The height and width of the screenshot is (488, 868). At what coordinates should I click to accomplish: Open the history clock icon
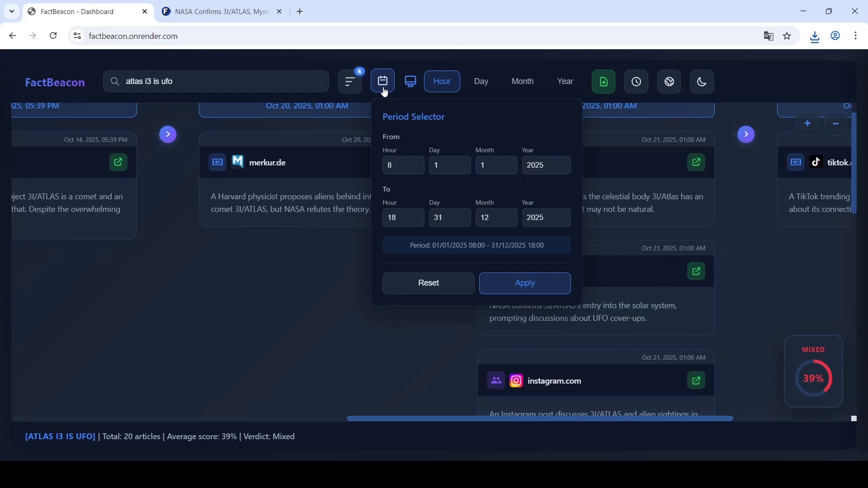coord(636,82)
